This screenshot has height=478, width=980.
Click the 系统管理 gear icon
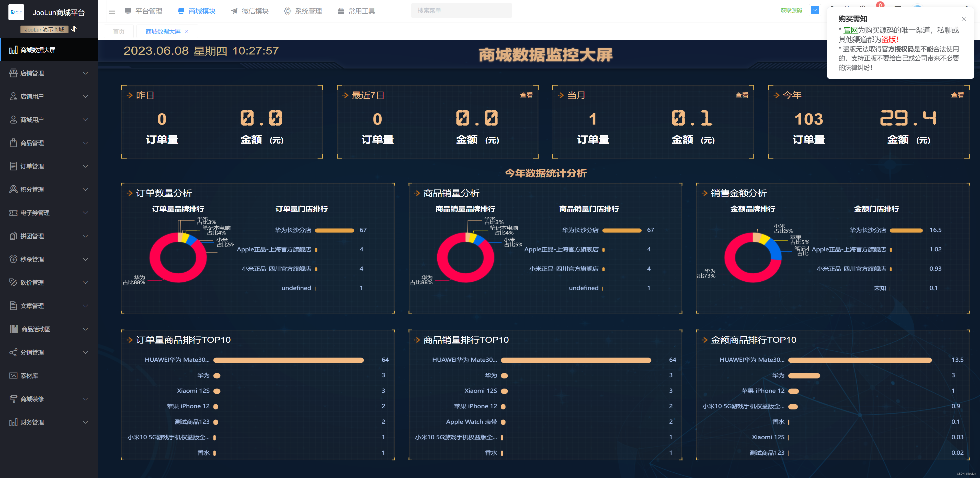288,11
